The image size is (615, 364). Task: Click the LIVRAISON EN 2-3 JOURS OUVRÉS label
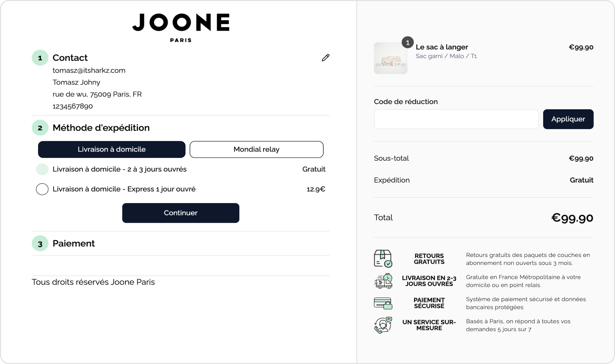pos(429,281)
